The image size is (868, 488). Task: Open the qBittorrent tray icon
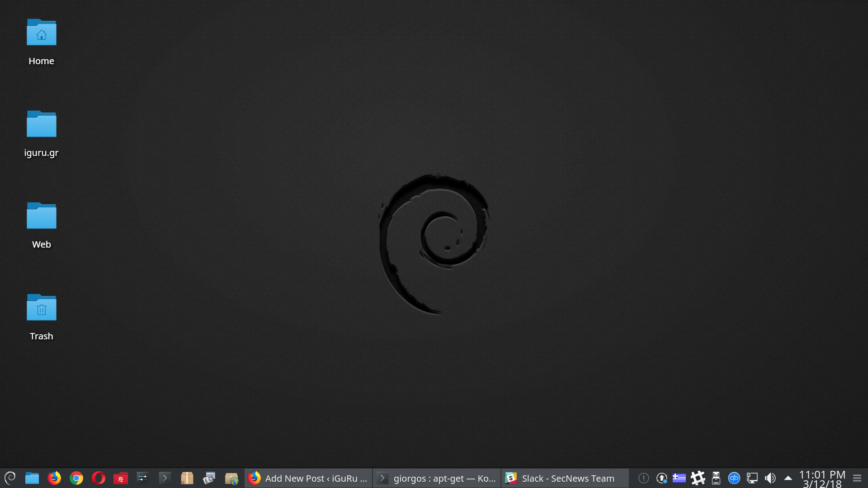point(734,478)
